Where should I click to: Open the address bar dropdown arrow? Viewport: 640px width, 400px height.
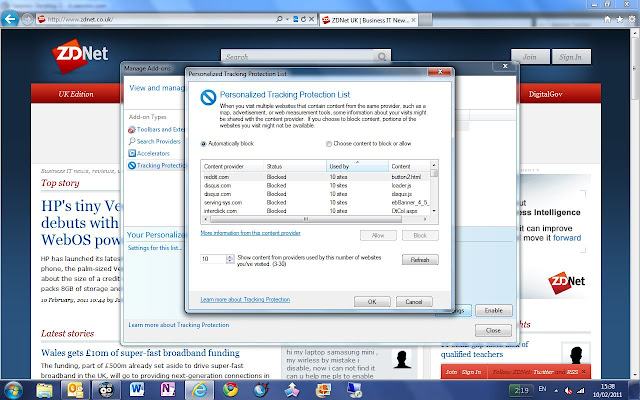click(287, 19)
